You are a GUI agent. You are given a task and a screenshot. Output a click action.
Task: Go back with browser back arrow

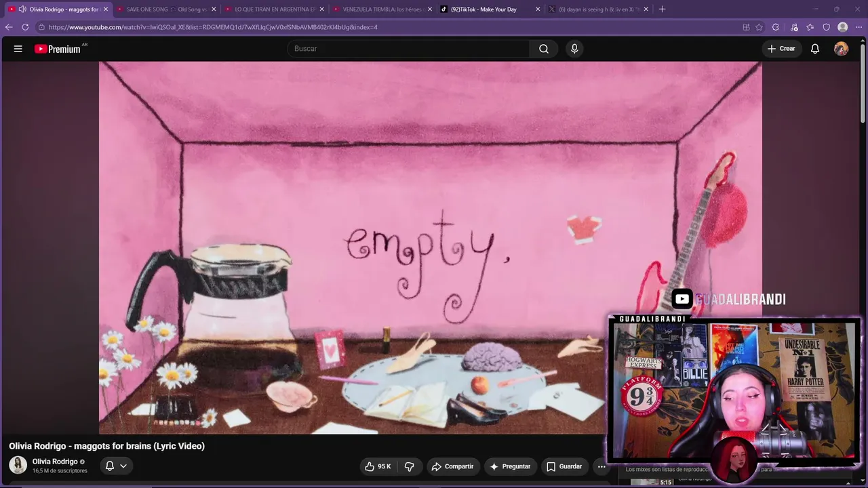point(9,27)
